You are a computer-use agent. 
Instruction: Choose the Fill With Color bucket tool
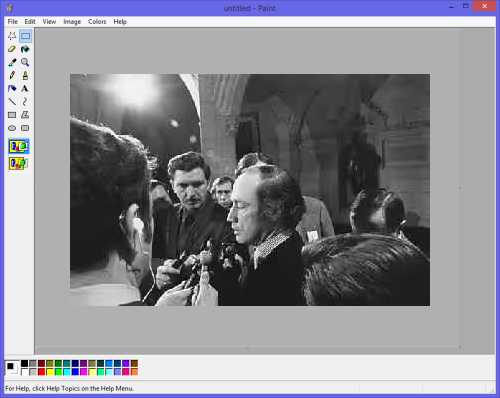pos(25,49)
